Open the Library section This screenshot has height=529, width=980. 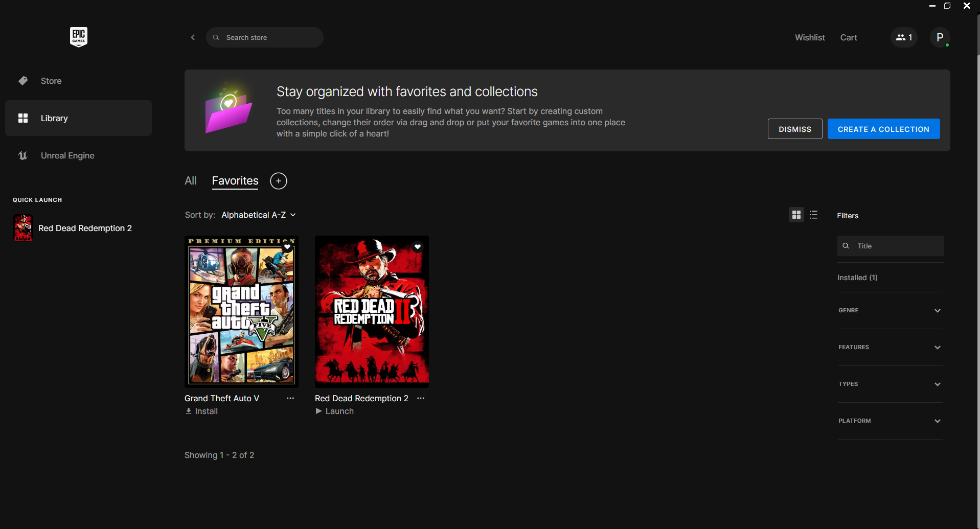(x=78, y=118)
